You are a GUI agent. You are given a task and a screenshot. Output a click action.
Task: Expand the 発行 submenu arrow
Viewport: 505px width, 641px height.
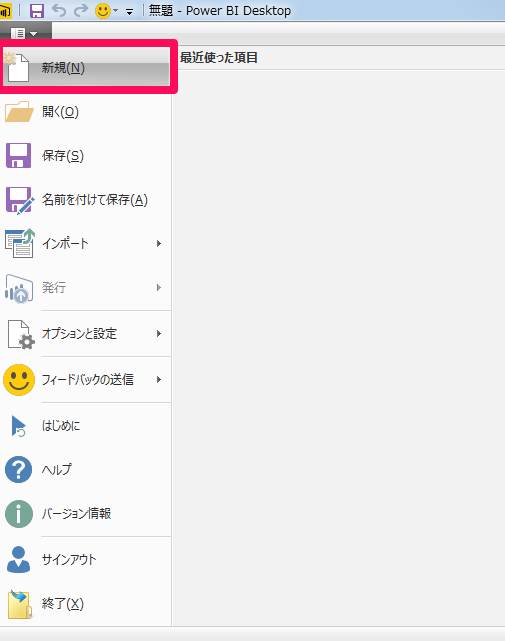pyautogui.click(x=159, y=288)
